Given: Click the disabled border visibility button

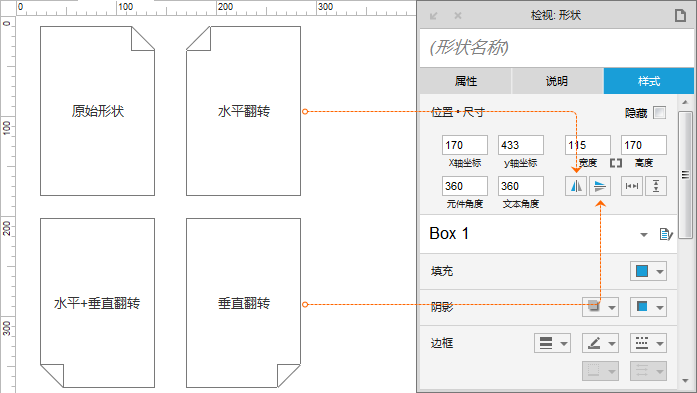Looking at the screenshot, I should (x=600, y=371).
